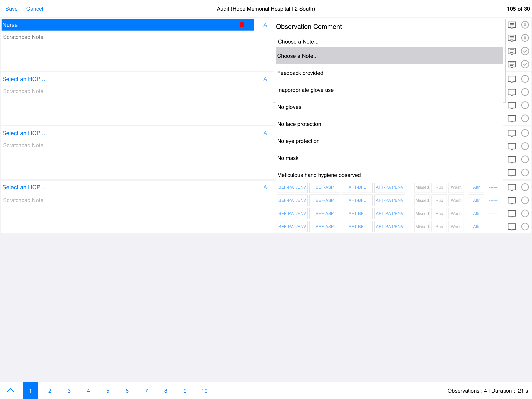
Task: Toggle the empty circle on the third HCP group's first row
Action: (525, 133)
